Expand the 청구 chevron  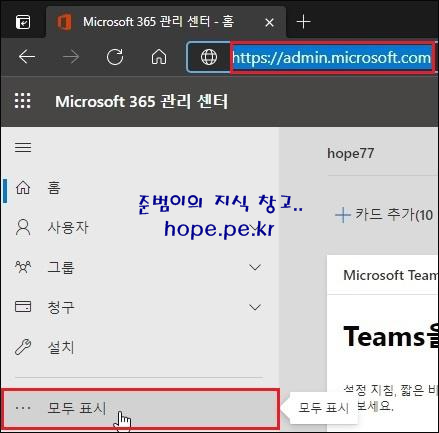point(255,307)
